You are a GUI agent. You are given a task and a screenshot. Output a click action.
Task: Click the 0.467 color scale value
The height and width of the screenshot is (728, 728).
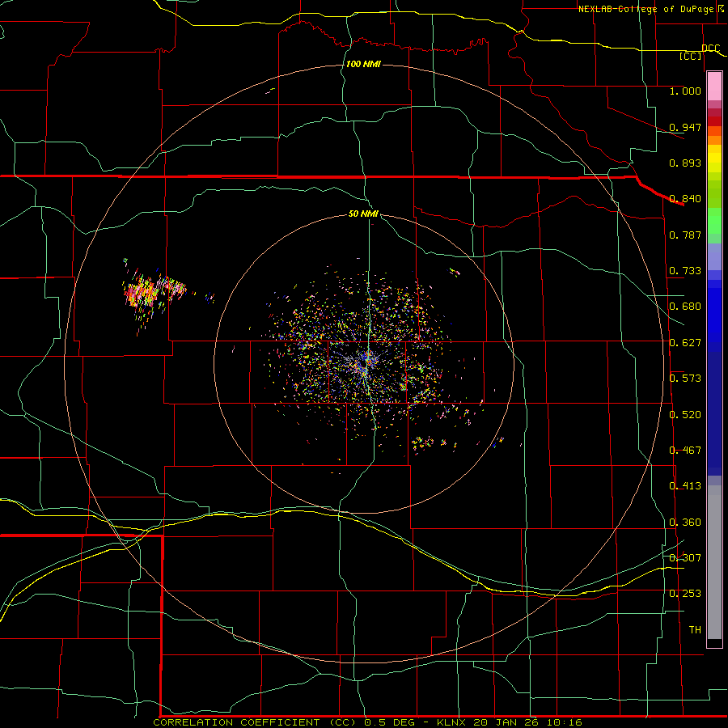685,451
